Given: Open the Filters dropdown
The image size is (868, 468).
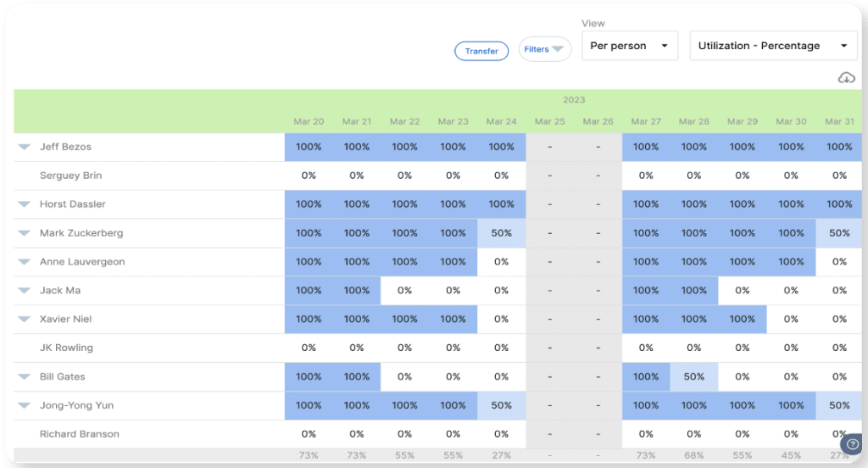Looking at the screenshot, I should tap(544, 49).
